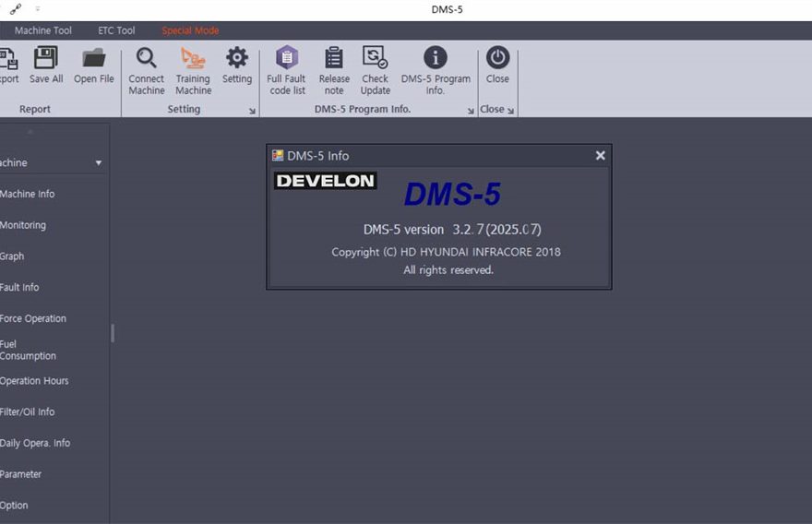The image size is (812, 524).
Task: Click the sidebar splitter handle
Action: pos(113,333)
